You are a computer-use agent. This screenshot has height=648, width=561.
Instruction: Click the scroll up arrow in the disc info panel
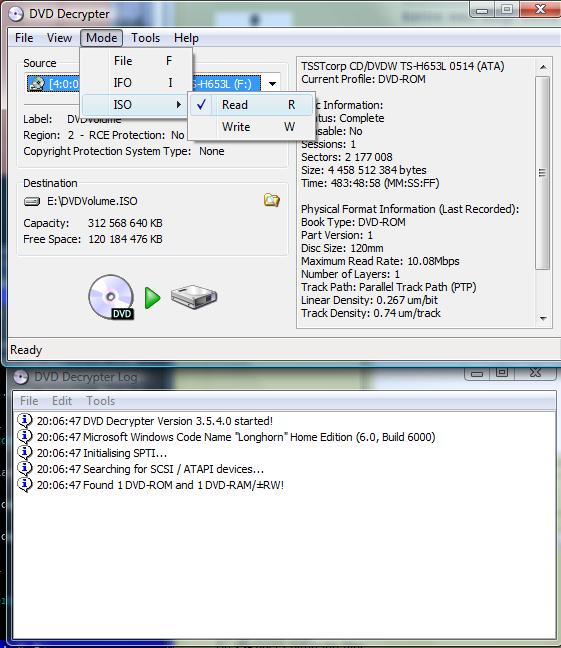(x=543, y=67)
